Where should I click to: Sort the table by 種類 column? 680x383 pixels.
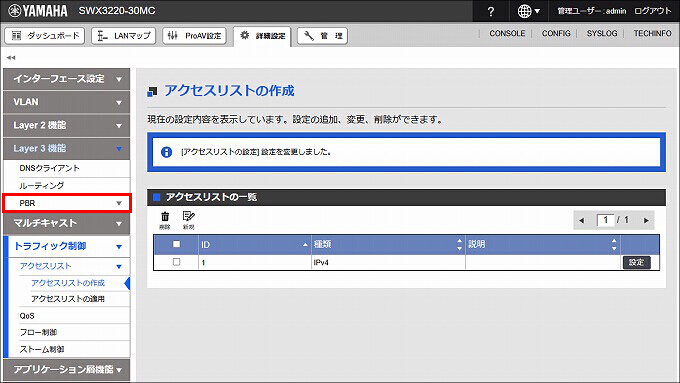click(x=388, y=245)
